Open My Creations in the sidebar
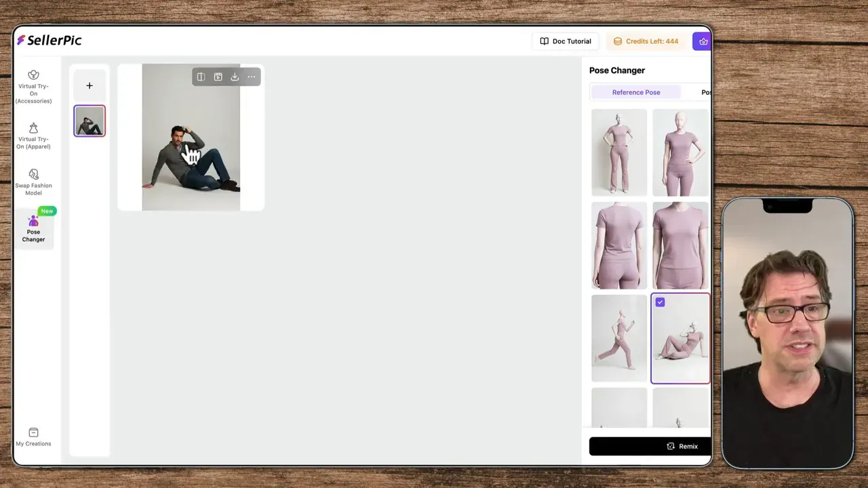Image resolution: width=868 pixels, height=488 pixels. [33, 437]
